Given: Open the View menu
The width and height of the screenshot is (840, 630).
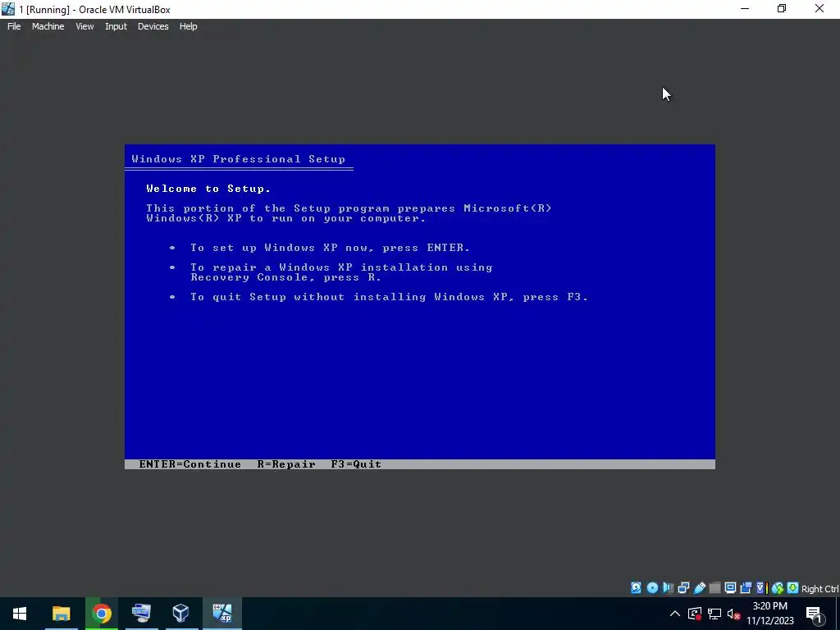Looking at the screenshot, I should tap(84, 26).
